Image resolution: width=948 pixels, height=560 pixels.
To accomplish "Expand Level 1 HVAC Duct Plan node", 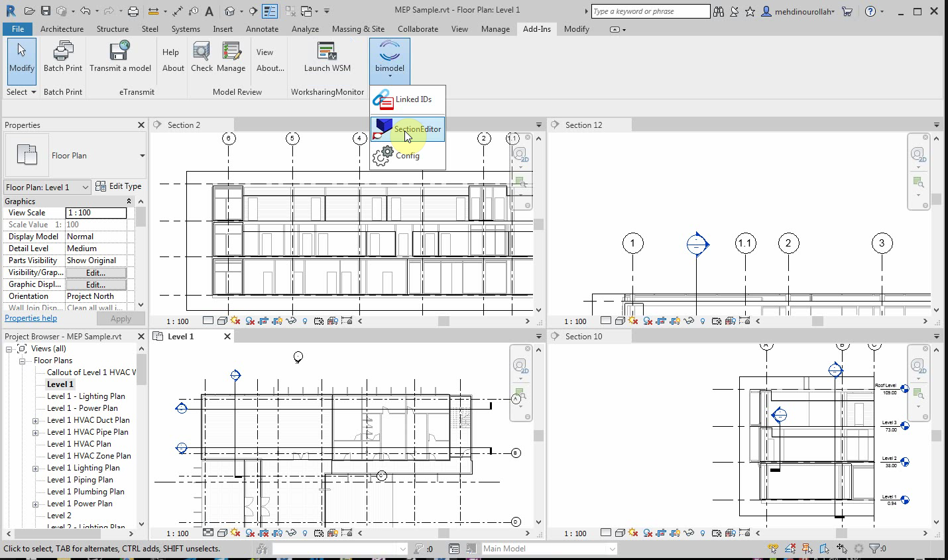I will 36,421.
